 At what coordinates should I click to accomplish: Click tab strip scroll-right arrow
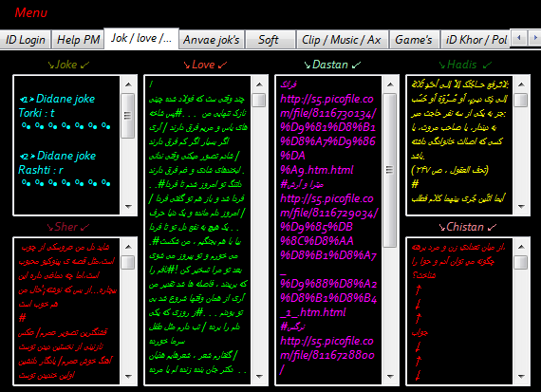[534, 37]
